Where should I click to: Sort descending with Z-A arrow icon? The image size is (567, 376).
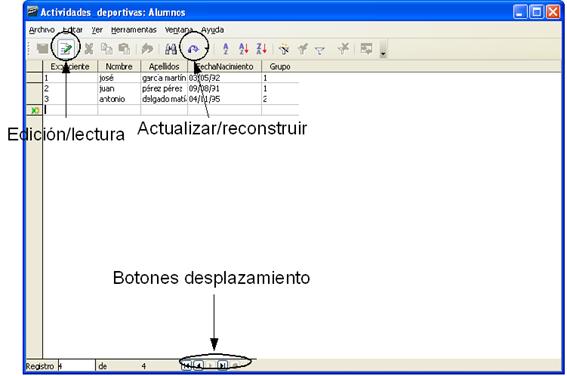pyautogui.click(x=261, y=48)
